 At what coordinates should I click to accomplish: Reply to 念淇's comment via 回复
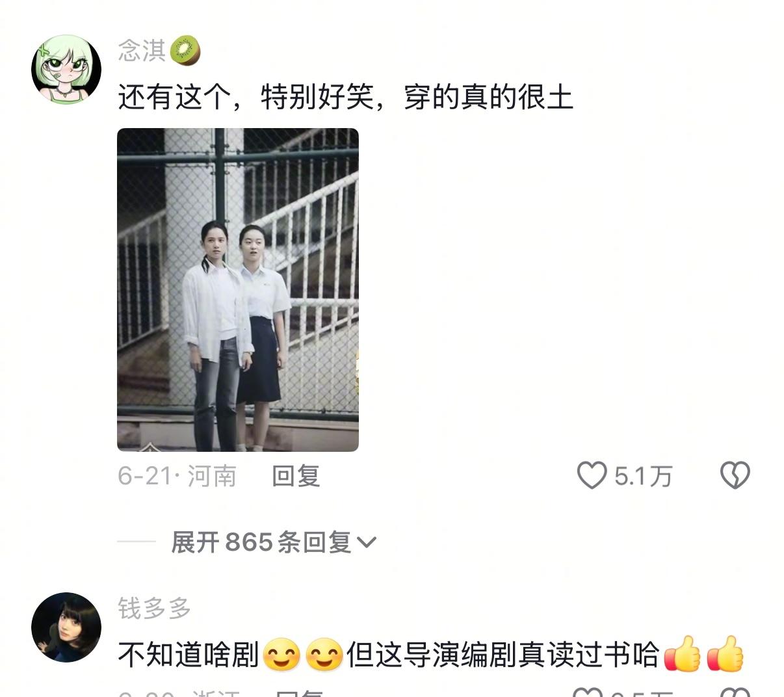point(296,476)
